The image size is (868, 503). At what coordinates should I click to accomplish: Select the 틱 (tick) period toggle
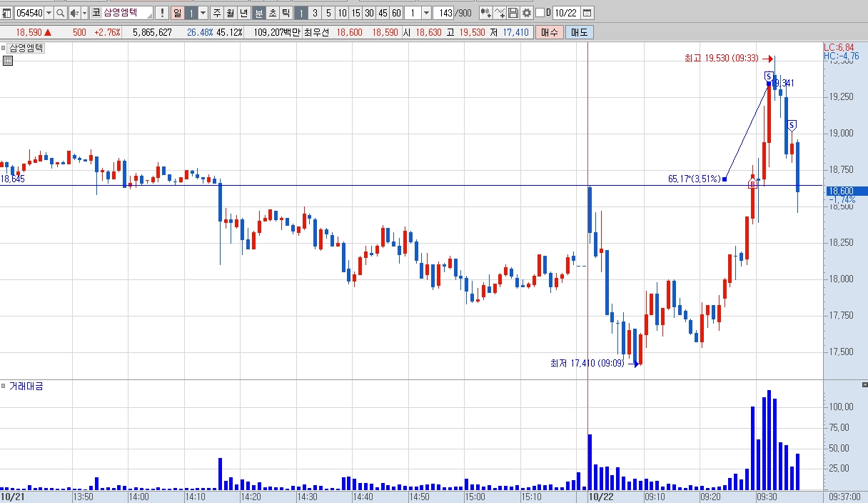[285, 13]
